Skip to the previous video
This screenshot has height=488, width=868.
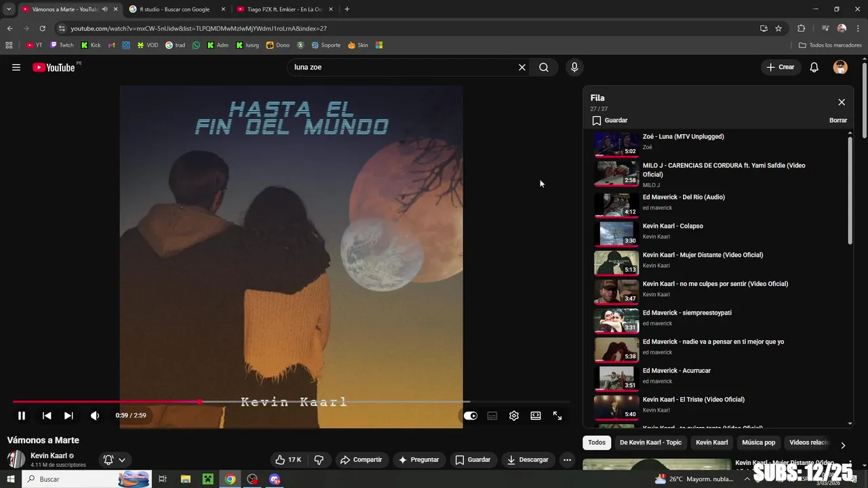pos(47,415)
